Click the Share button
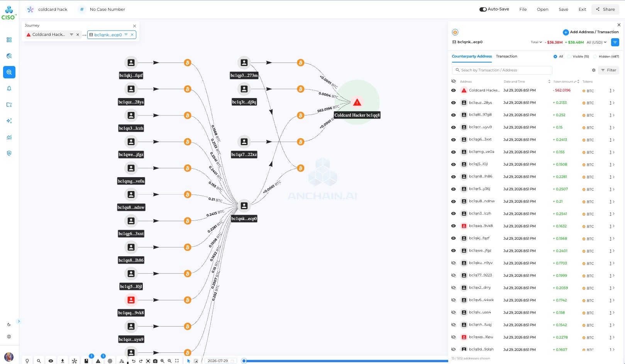 point(605,9)
